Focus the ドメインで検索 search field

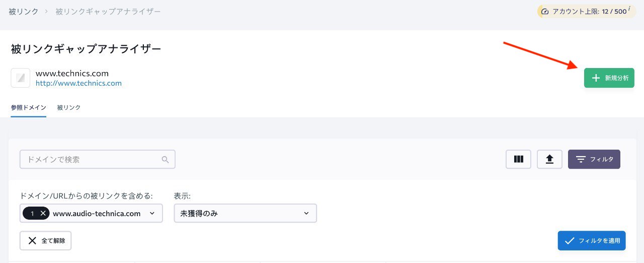tap(91, 160)
